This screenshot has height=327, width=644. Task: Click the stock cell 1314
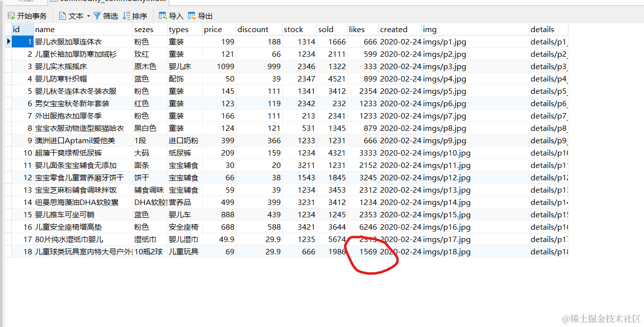(x=300, y=42)
